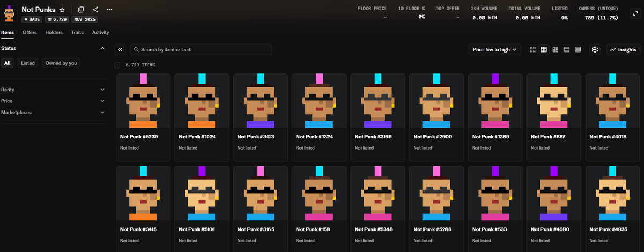Click the Not Punks collection title

click(x=39, y=10)
